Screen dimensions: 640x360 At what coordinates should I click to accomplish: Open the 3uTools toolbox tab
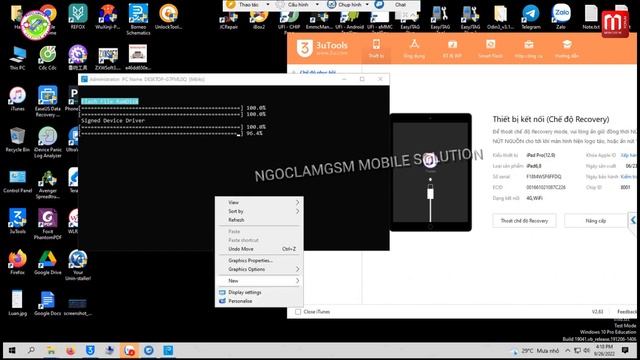(529, 49)
